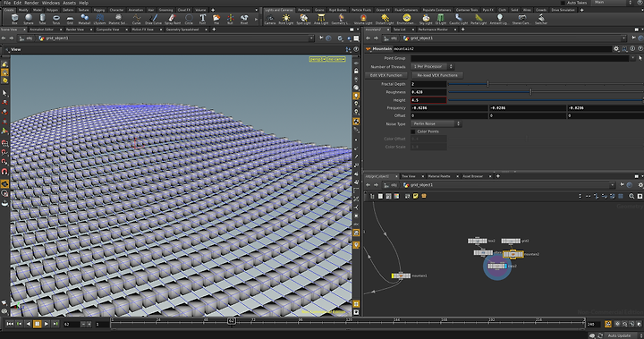This screenshot has height=339, width=644.
Task: Play the timeline forward
Action: (46, 324)
